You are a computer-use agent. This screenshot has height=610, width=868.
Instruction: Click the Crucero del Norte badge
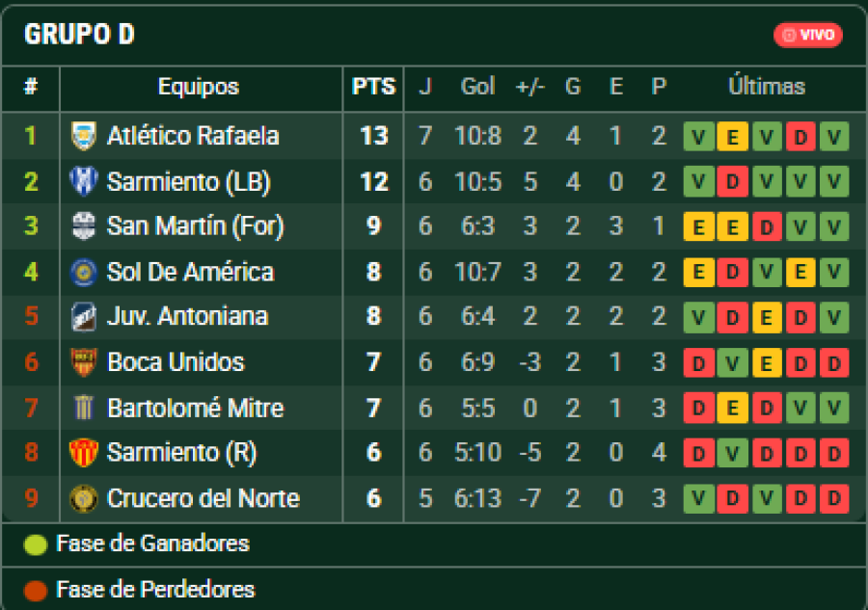pos(84,498)
